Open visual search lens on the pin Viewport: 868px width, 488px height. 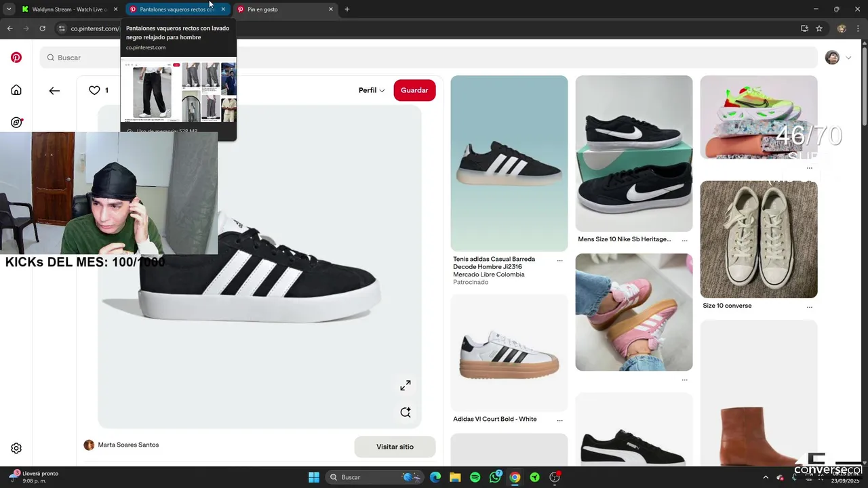pyautogui.click(x=406, y=412)
